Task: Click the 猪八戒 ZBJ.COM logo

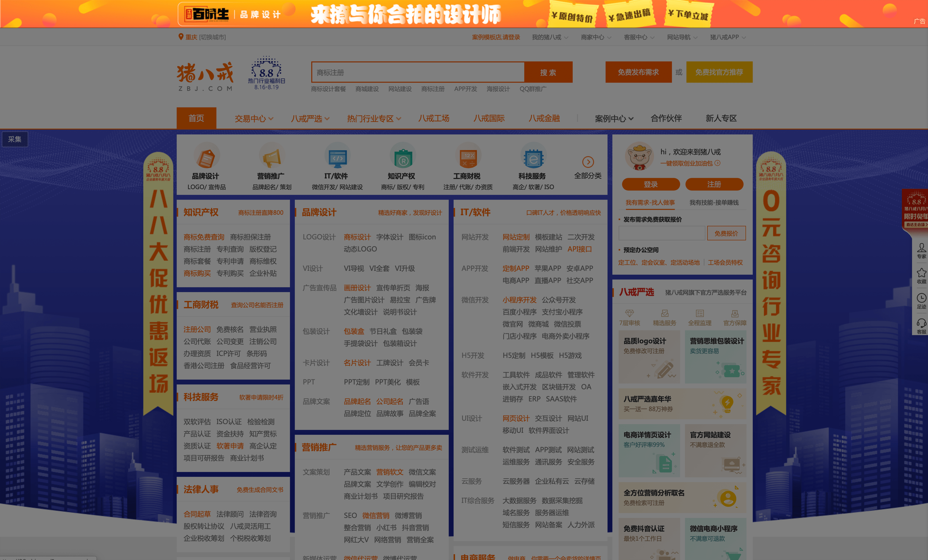Action: [x=205, y=76]
